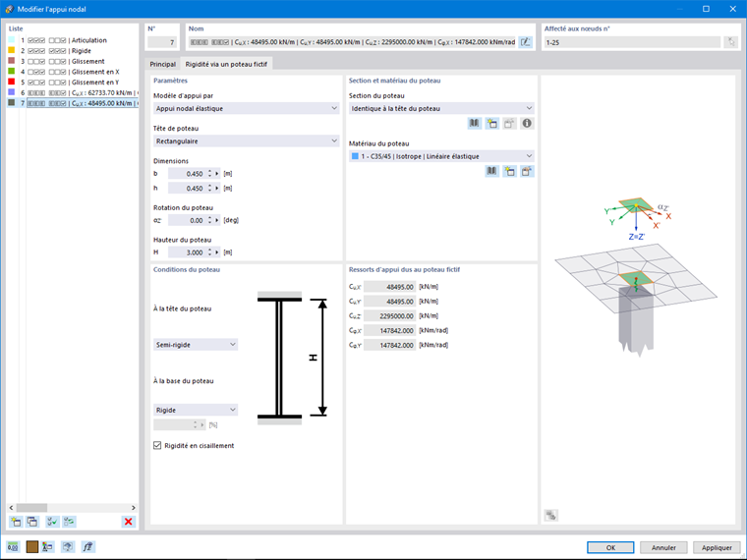Click the edit name icon beside Nom
Viewport: 747px width, 560px height.
[x=526, y=42]
